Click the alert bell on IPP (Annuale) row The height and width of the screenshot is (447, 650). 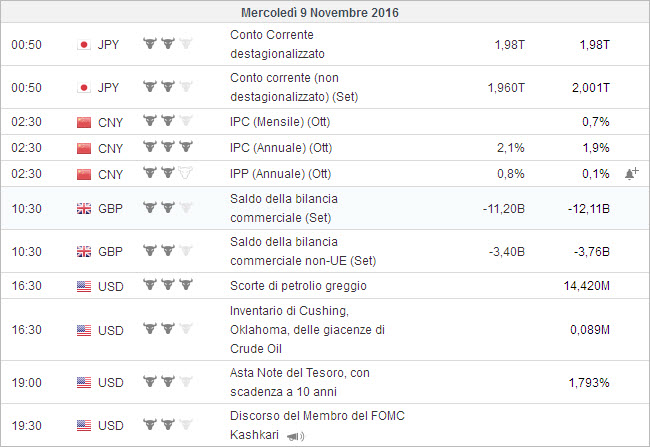click(631, 174)
